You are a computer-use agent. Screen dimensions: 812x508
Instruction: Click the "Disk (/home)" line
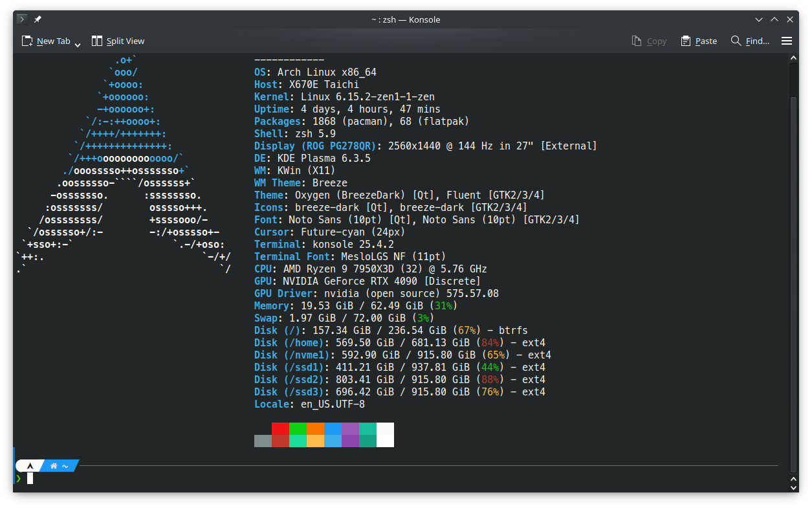tap(400, 342)
